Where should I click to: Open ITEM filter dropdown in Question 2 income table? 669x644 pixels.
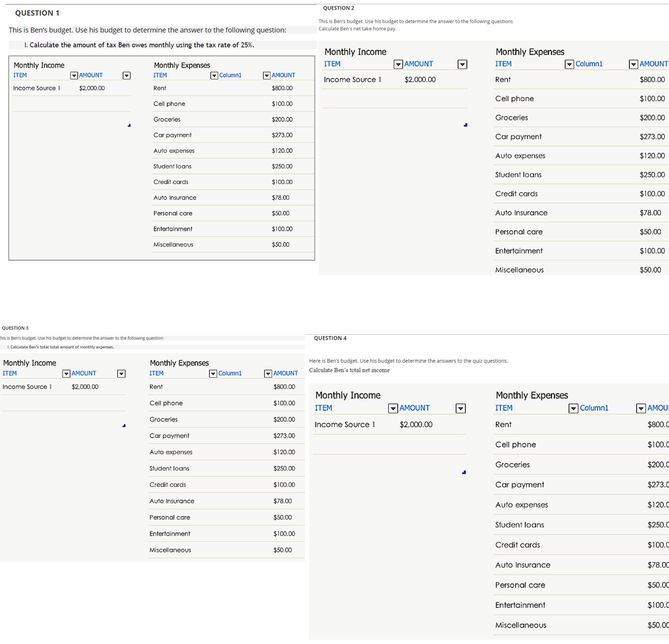398,64
